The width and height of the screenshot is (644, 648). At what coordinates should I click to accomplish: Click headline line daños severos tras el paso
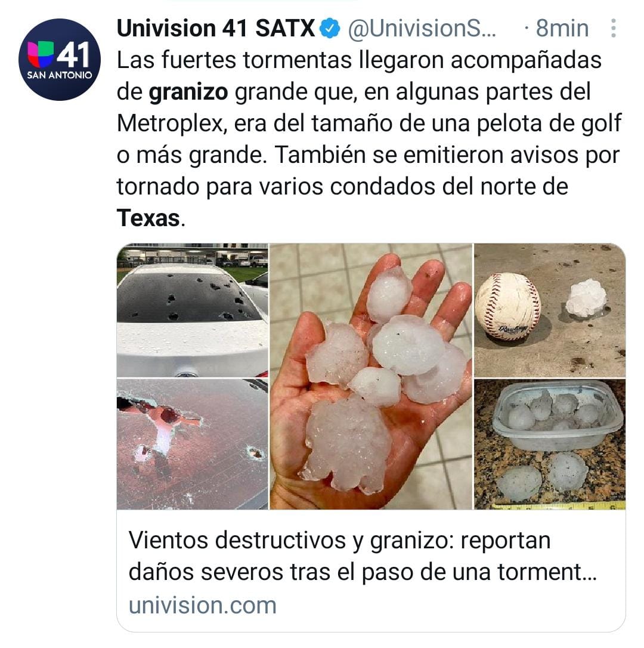[x=271, y=573]
